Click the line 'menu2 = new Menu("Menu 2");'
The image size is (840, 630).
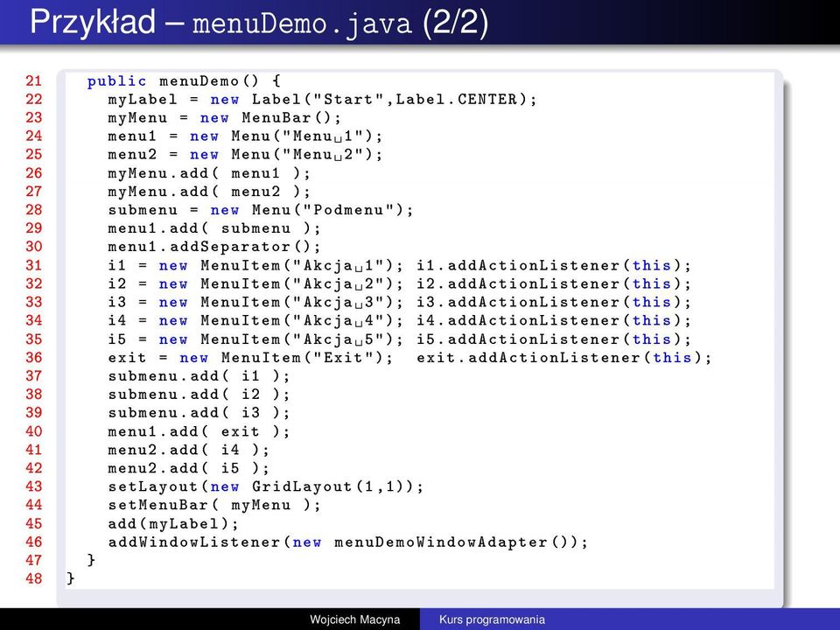245,155
